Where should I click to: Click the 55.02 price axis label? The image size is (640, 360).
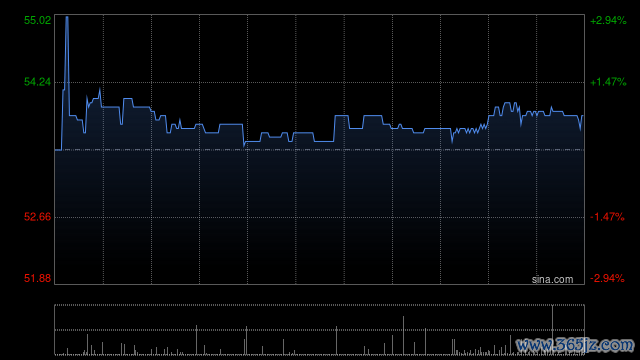pyautogui.click(x=38, y=20)
